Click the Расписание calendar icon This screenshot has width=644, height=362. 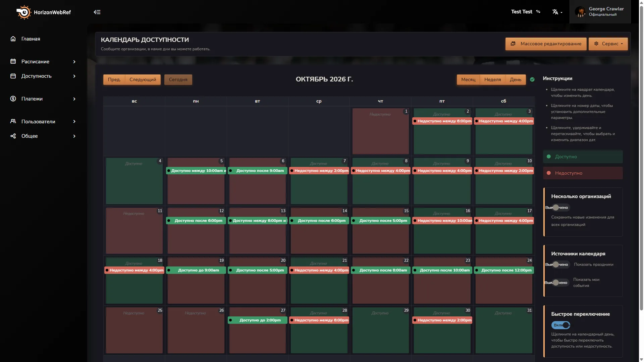13,61
